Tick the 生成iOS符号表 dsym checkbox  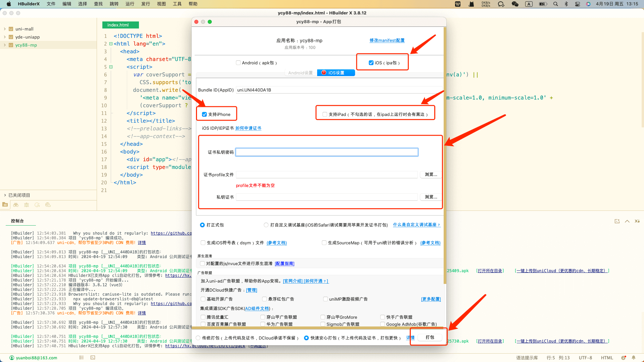[x=203, y=243]
